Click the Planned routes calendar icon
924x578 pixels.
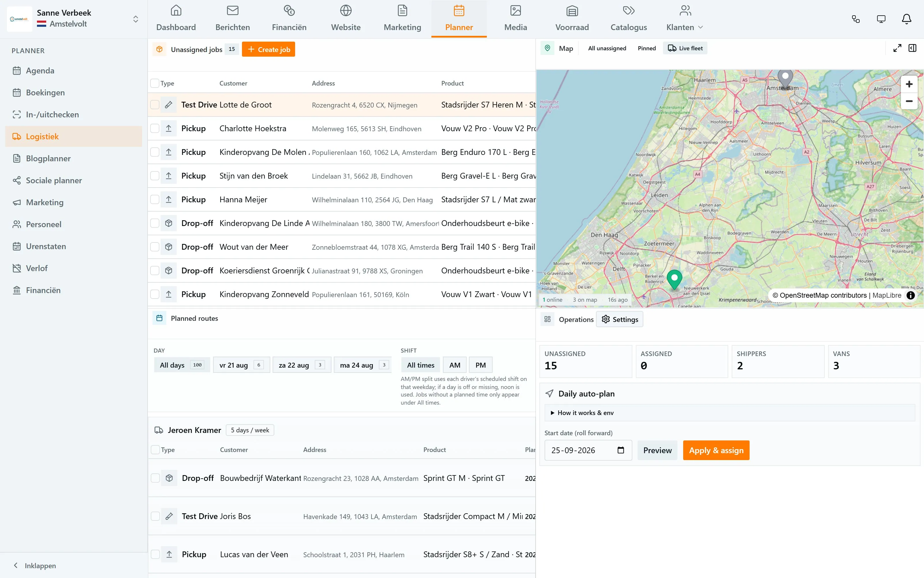pyautogui.click(x=159, y=318)
